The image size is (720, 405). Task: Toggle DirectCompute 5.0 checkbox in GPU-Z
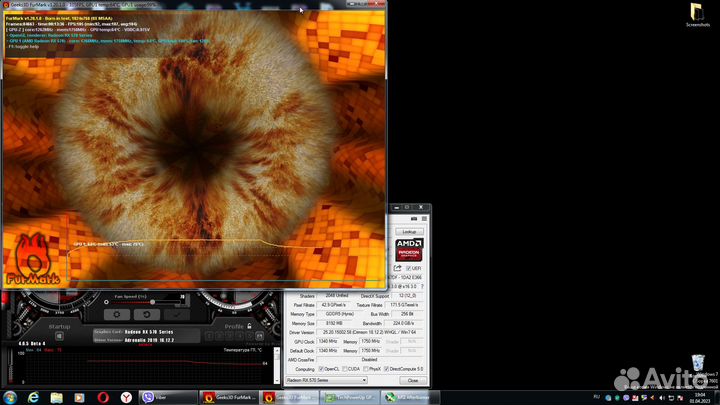coord(387,369)
